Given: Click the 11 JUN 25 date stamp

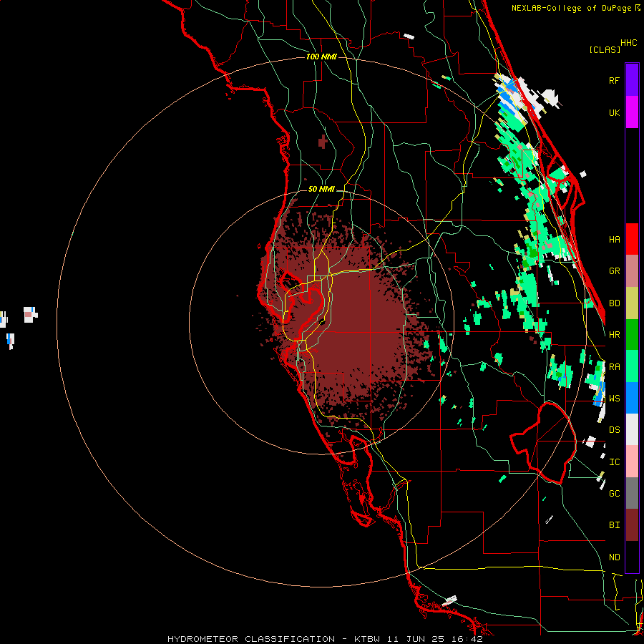Looking at the screenshot, I should (418, 639).
